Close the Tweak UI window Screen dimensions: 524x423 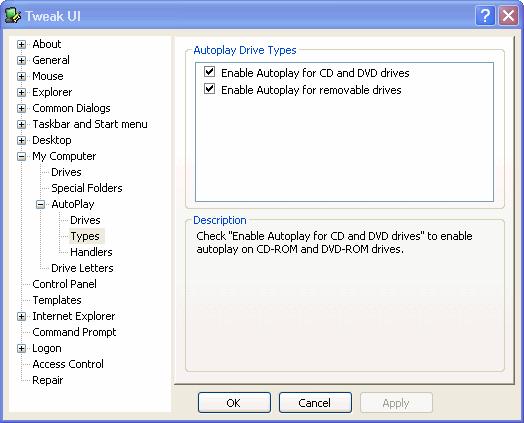click(508, 16)
